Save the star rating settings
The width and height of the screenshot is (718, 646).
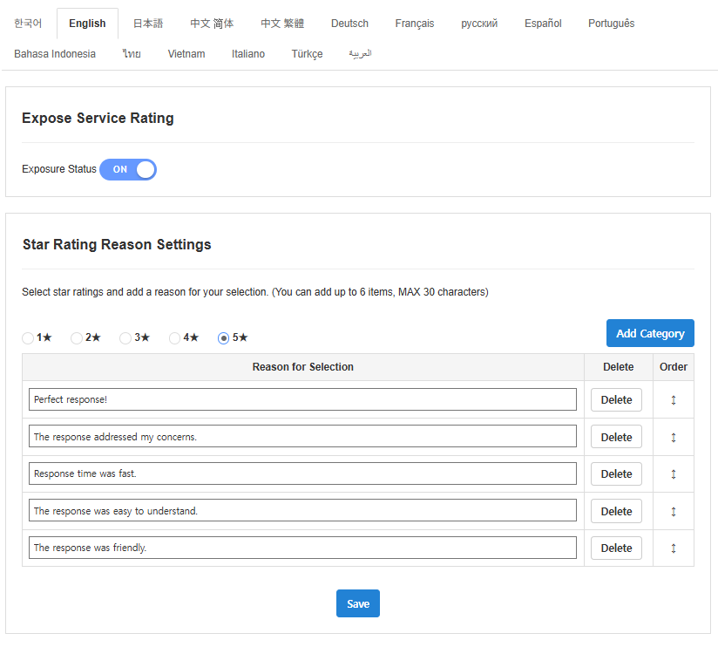tap(358, 604)
